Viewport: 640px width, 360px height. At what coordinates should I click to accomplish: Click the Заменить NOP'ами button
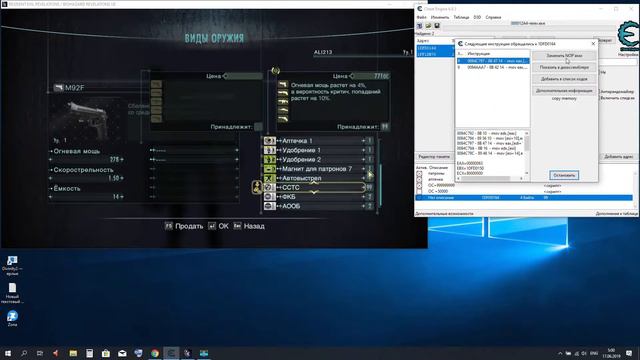coord(564,56)
